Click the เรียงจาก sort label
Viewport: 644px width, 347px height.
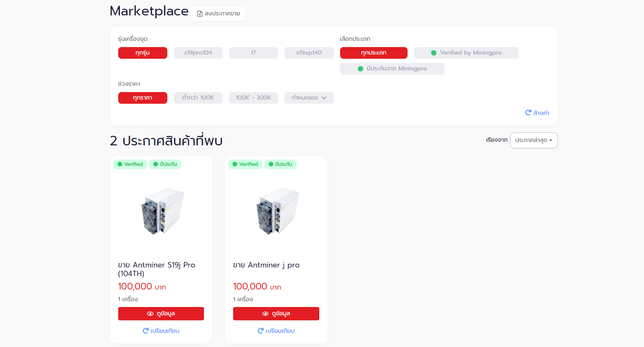(x=497, y=140)
